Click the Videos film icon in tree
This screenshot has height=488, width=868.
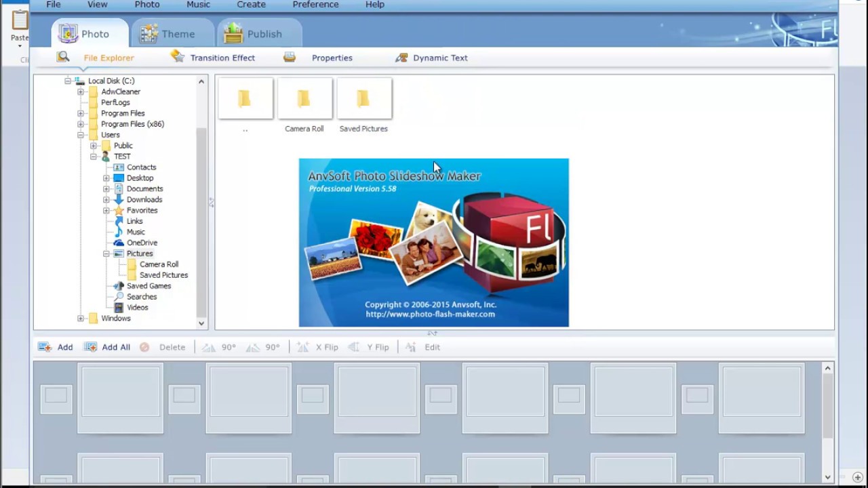tap(119, 308)
